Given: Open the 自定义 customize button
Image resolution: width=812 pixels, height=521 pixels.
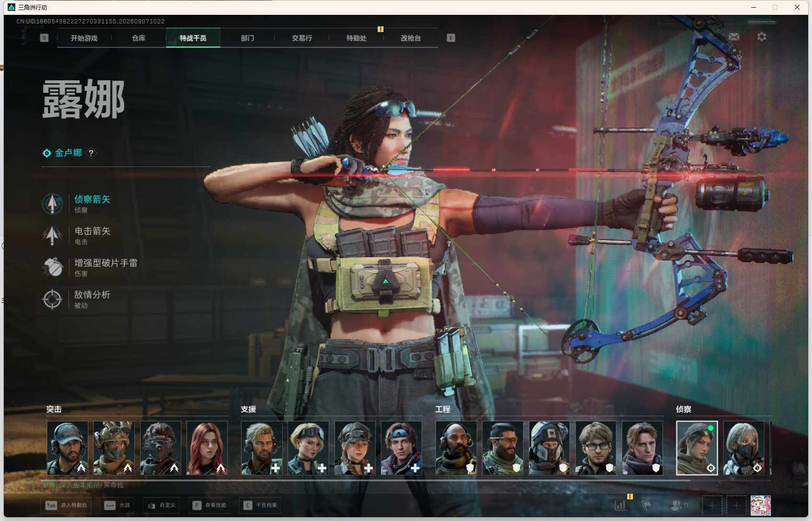Looking at the screenshot, I should coord(161,505).
